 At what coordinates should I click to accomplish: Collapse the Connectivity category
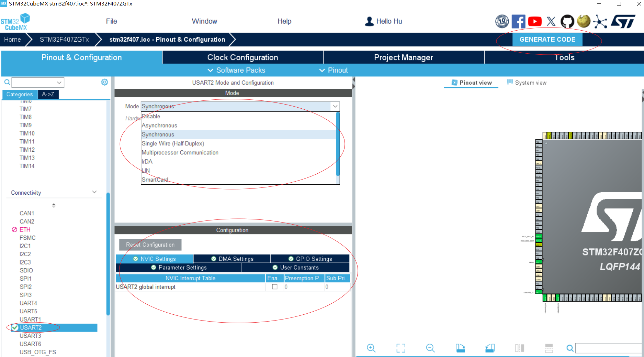click(94, 192)
